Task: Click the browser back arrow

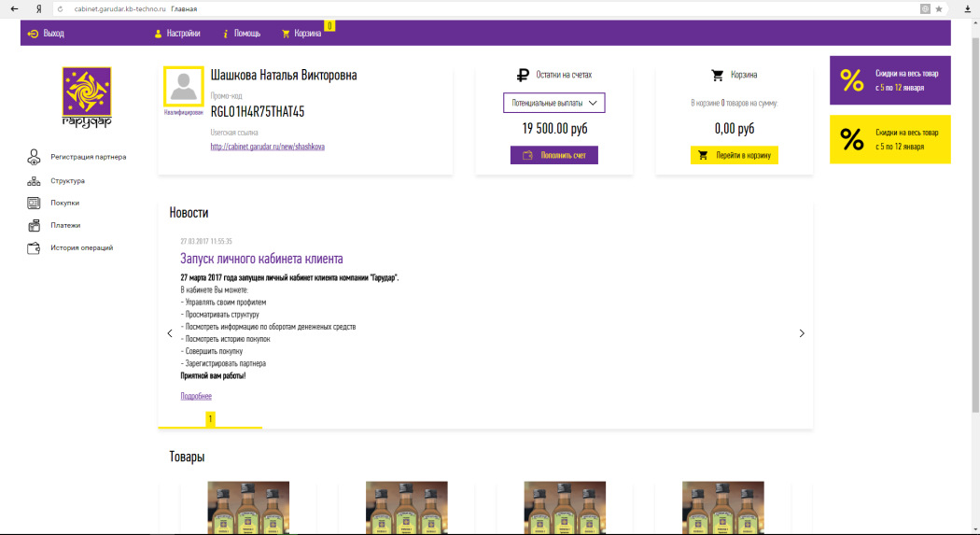Action: tap(14, 8)
